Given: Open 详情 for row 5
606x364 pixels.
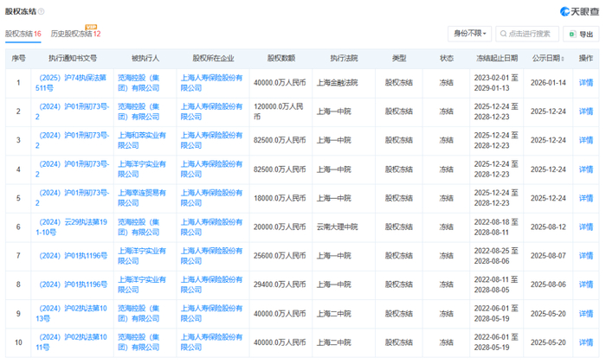Looking at the screenshot, I should (x=586, y=198).
